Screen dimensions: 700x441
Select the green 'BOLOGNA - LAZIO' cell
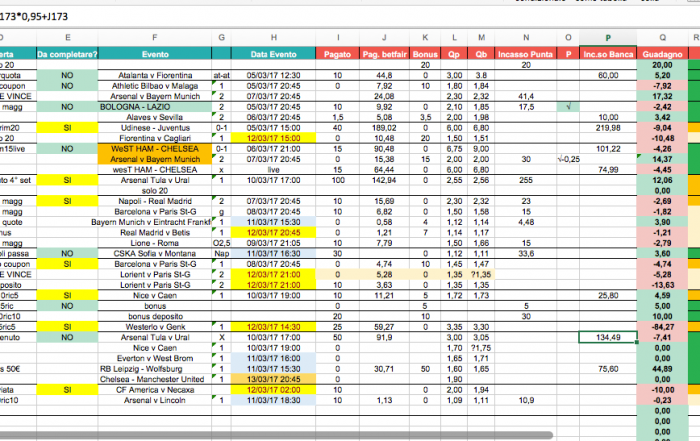tap(154, 107)
